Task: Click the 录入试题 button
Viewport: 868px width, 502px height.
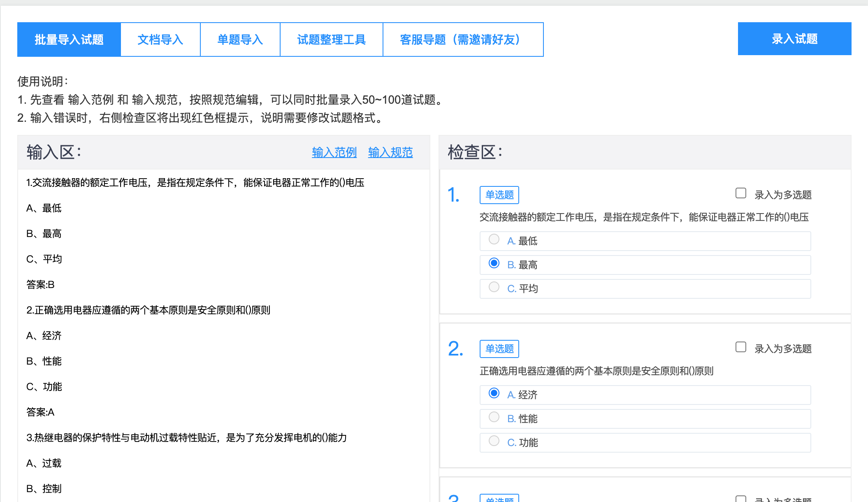Action: click(x=794, y=39)
